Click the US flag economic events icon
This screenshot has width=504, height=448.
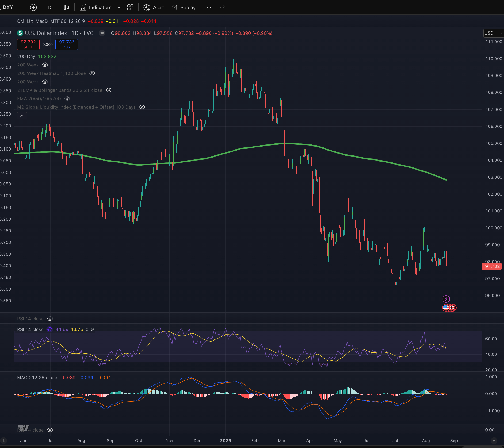[x=446, y=308]
